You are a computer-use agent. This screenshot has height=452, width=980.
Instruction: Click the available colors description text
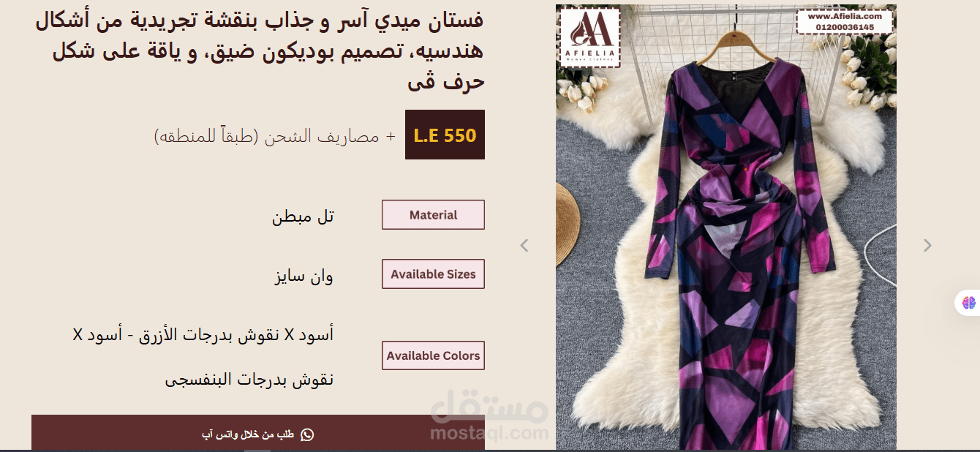coord(203,357)
